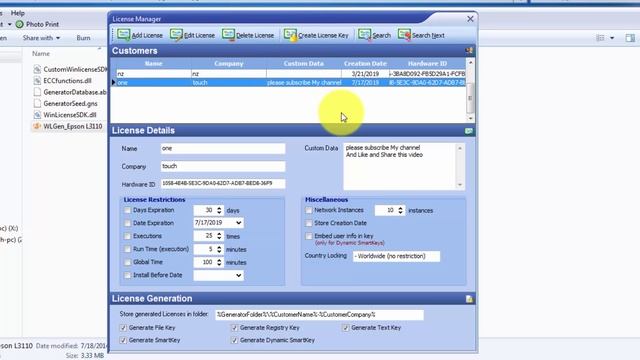This screenshot has width=640, height=360.
Task: Click Create License Key button
Action: [x=316, y=35]
